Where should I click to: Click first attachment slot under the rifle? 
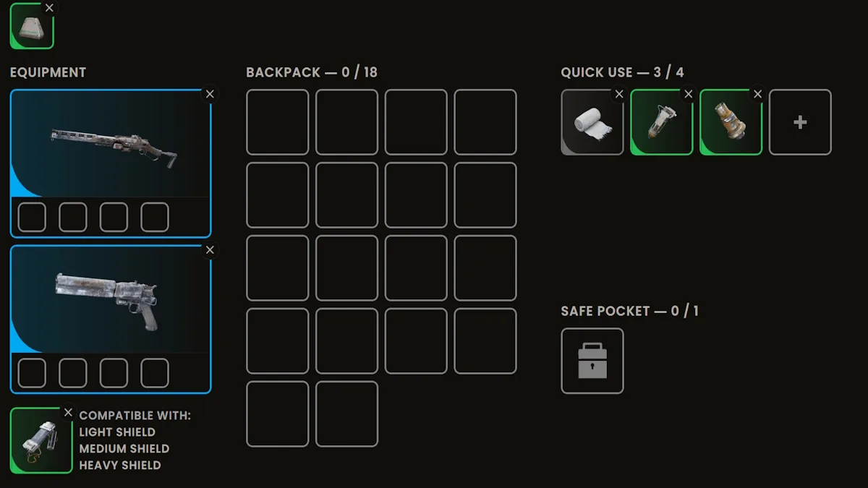[32, 217]
